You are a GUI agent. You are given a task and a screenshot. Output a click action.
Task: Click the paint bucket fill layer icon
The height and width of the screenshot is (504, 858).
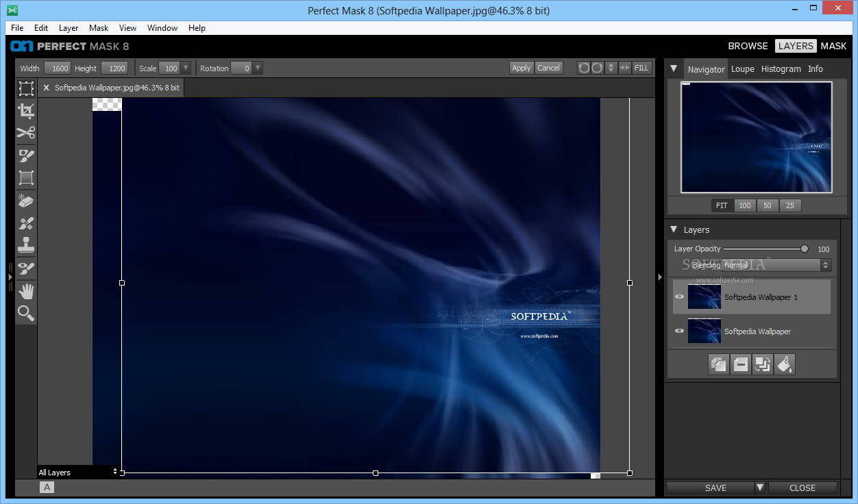(x=785, y=364)
